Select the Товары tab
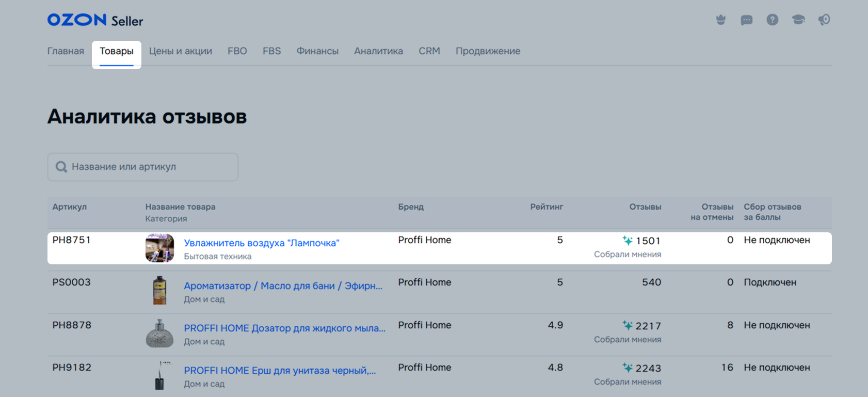 [x=117, y=51]
